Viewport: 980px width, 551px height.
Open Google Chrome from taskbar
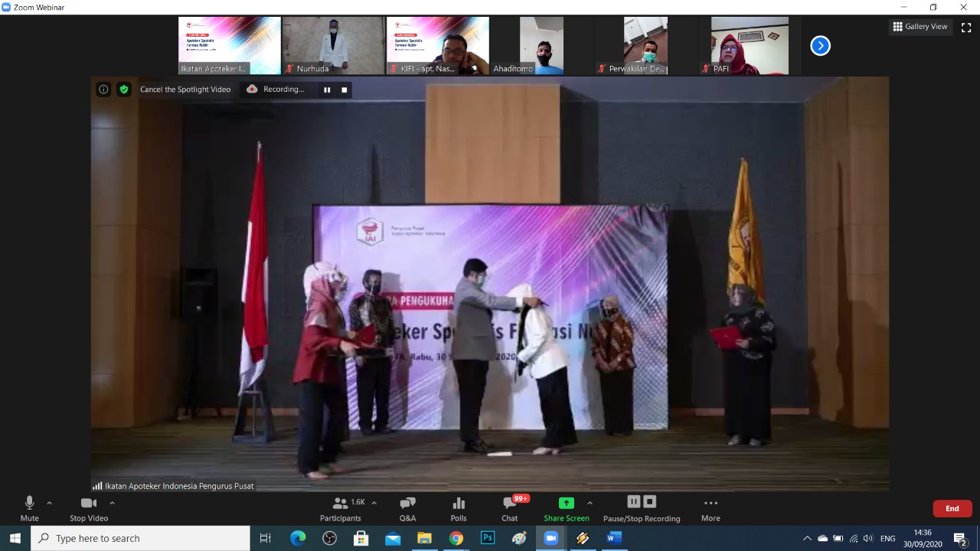click(456, 538)
